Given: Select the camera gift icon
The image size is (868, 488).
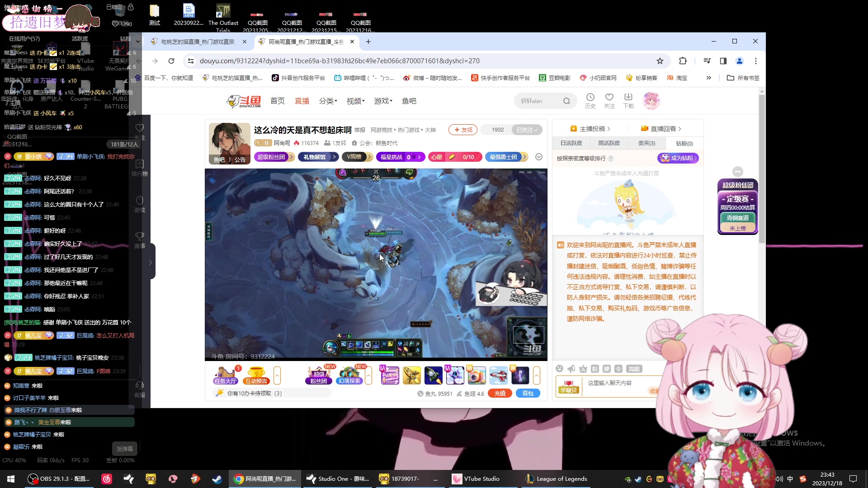Looking at the screenshot, I should point(476,375).
